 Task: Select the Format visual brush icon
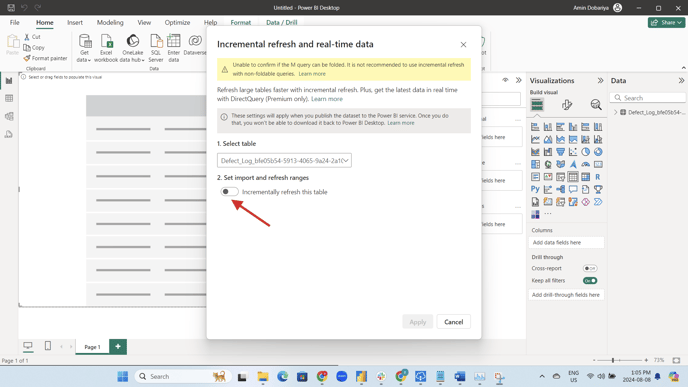(567, 105)
